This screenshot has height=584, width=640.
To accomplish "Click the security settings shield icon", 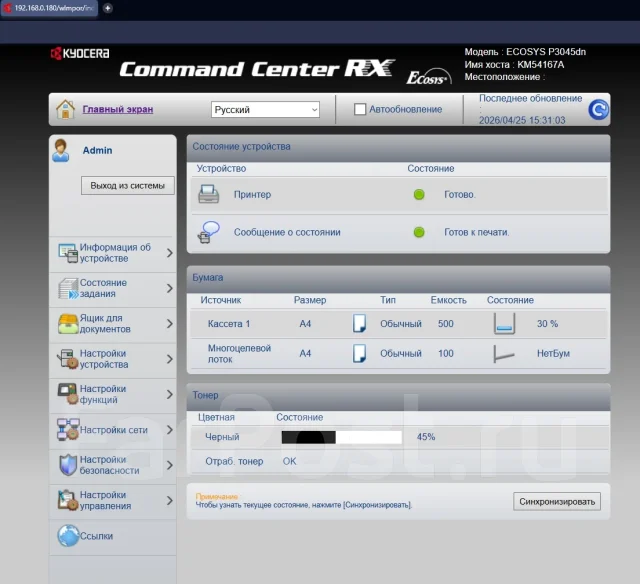I will 68,465.
